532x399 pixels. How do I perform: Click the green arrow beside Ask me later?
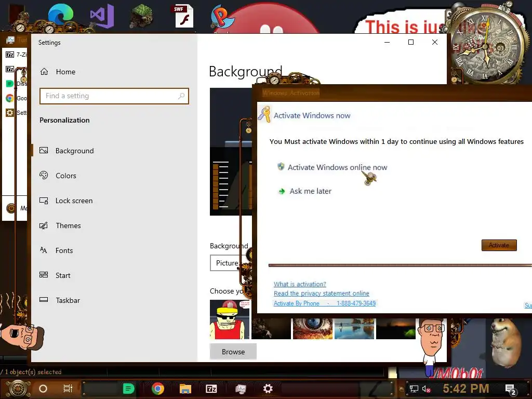tap(282, 191)
